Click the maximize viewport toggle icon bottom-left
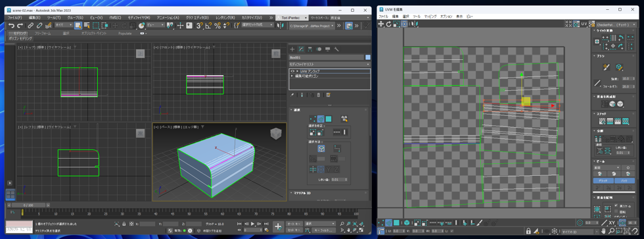 click(11, 194)
